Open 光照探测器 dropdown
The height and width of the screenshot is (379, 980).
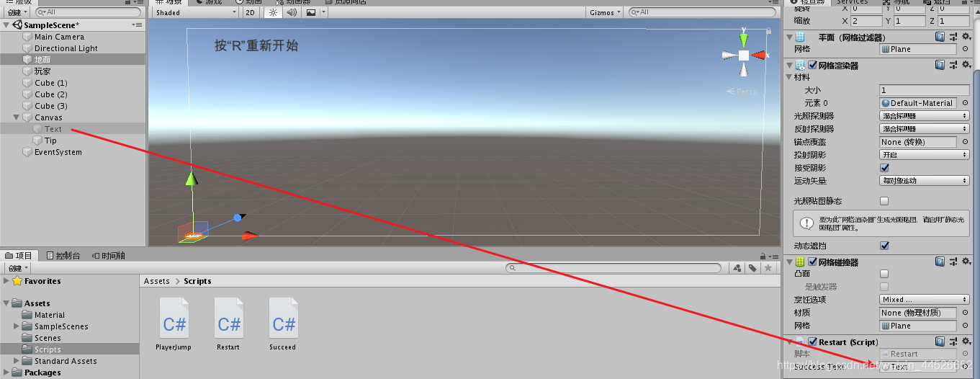[925, 116]
